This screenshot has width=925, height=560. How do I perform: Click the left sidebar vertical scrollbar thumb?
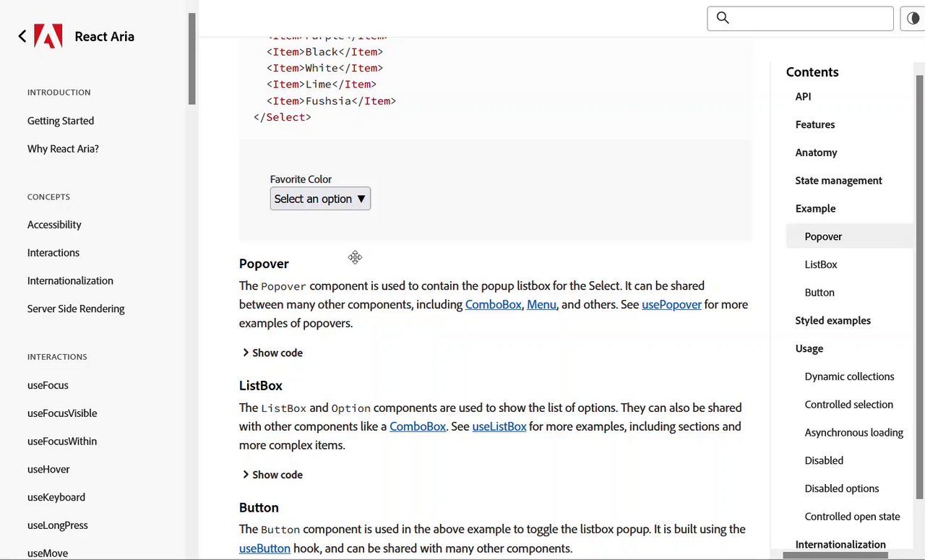192,58
